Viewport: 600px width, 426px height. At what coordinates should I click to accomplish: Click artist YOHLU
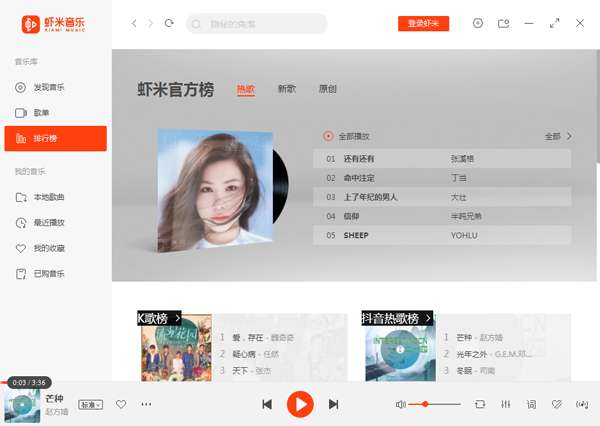464,235
